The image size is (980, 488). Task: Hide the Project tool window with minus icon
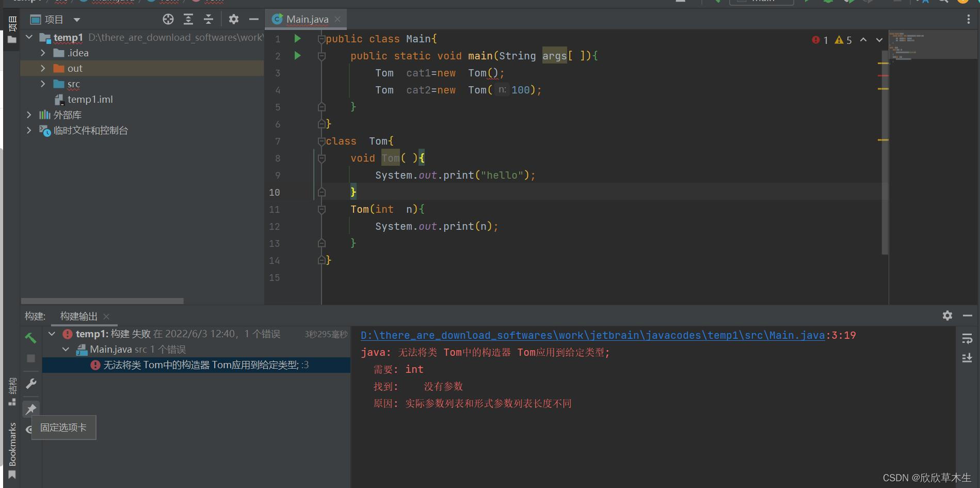(253, 19)
